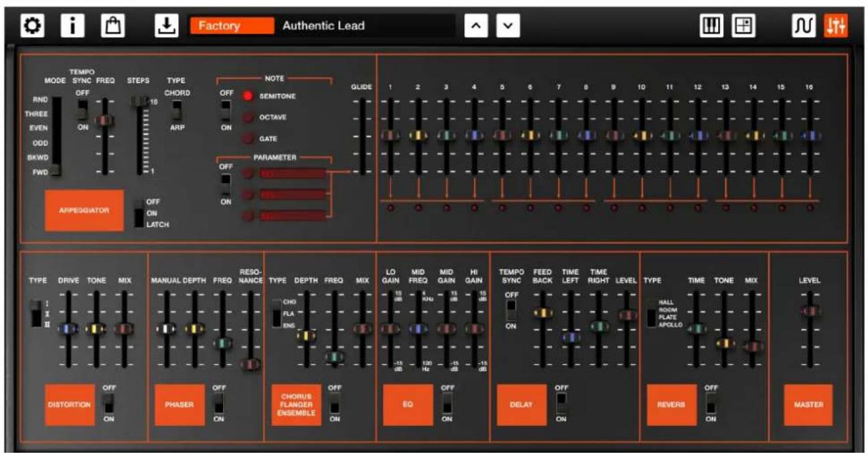Viewport: 868px width, 453px height.
Task: Click the Delay FEED BACK slider
Action: pyautogui.click(x=542, y=312)
